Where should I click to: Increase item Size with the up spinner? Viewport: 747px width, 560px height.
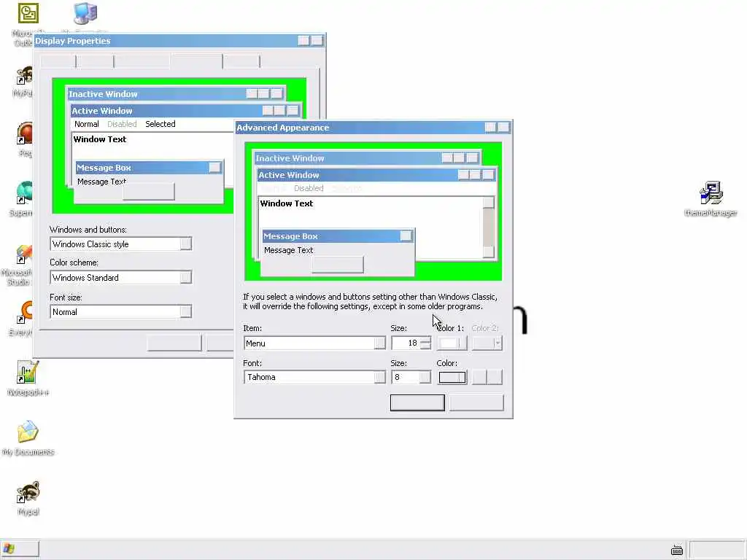425,340
